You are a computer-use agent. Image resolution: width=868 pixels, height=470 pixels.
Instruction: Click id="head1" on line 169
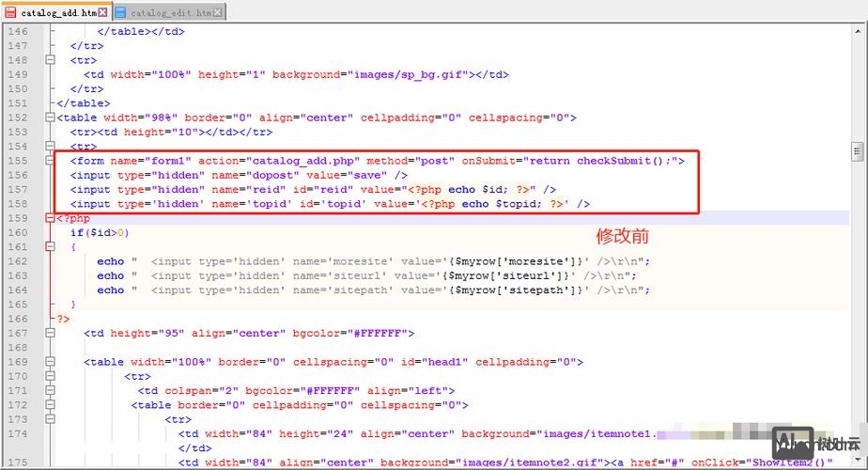[435, 362]
